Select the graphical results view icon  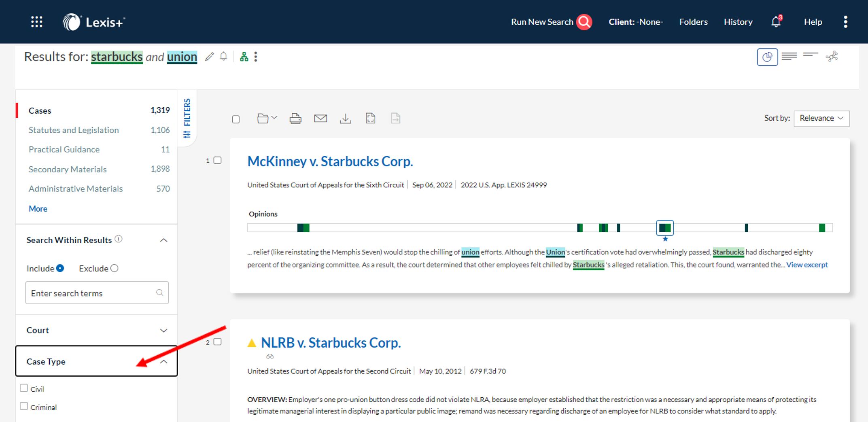point(767,57)
